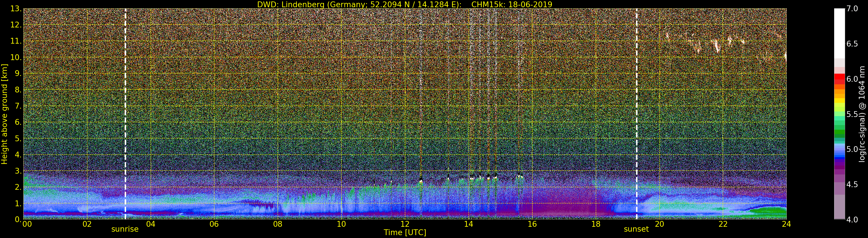This screenshot has height=238, width=868.
Task: Click the height axis tick '7.'
Action: 18,106
